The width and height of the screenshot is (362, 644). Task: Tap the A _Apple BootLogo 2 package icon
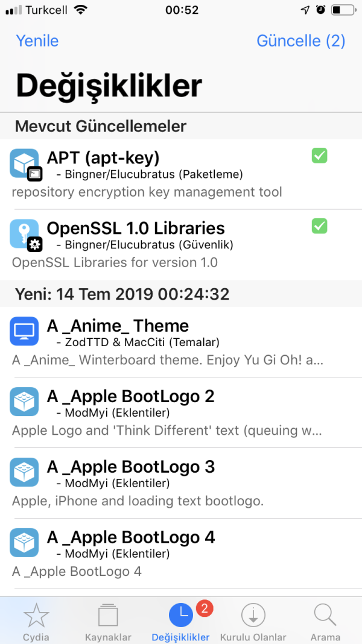24,402
